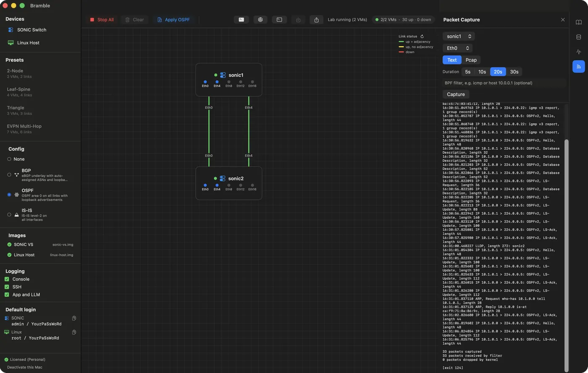
Task: Open the Eth0 interface dropdown
Action: coord(457,48)
